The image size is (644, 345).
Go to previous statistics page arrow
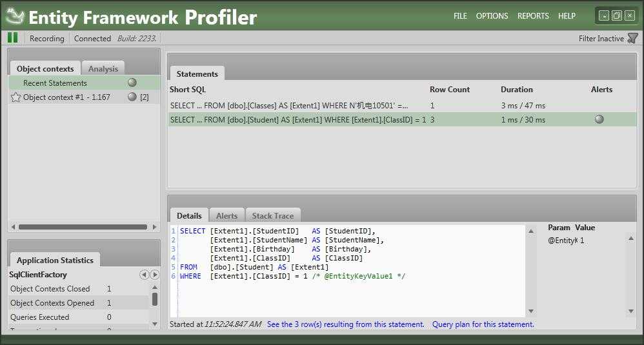(x=144, y=275)
